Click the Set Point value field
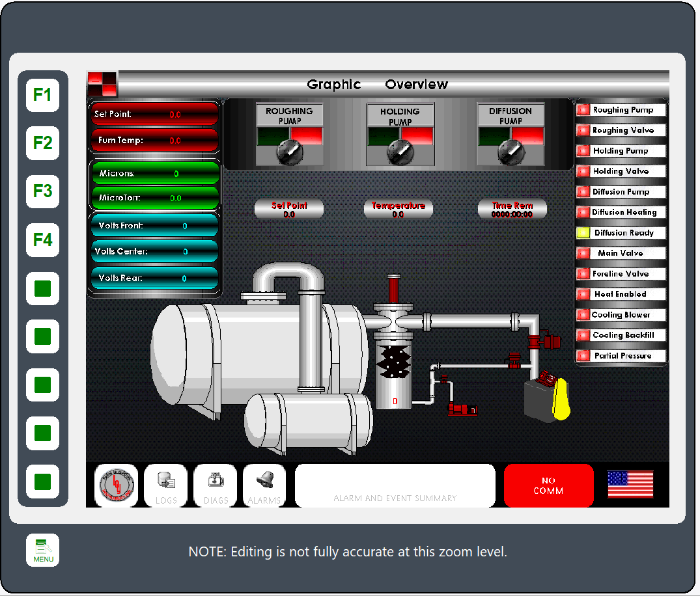 (x=288, y=209)
